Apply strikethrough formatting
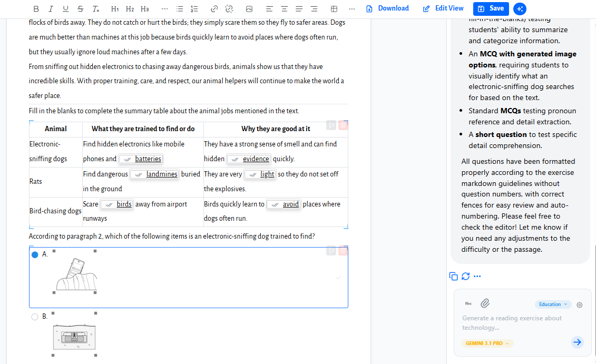Viewport: 596px width, 364px height. point(80,9)
